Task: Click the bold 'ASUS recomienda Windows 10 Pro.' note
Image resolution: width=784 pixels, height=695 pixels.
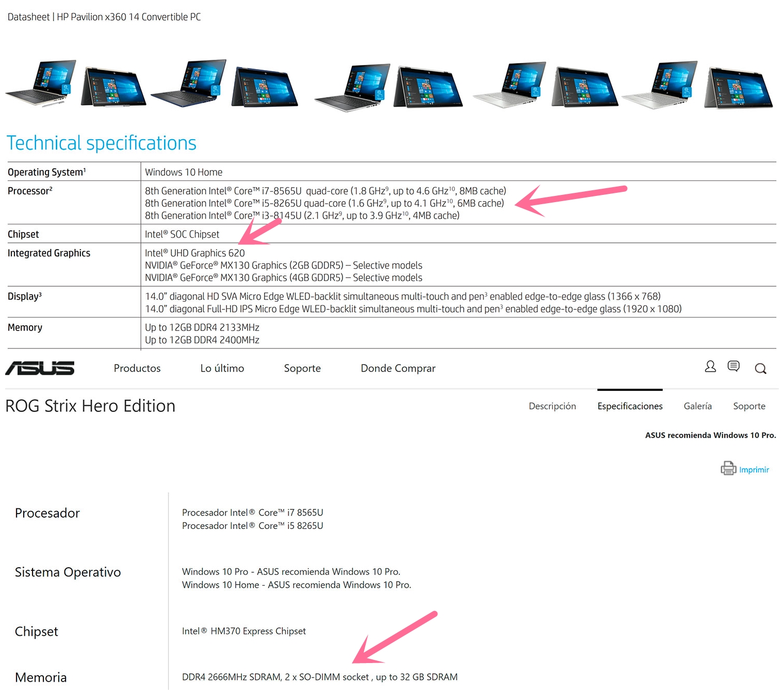Action: [x=710, y=435]
